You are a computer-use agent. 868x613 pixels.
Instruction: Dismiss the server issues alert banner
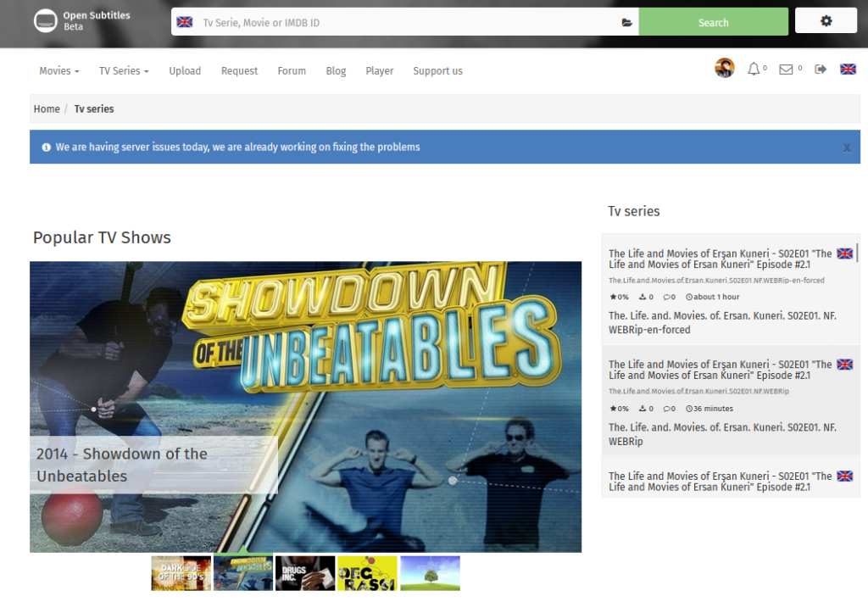tap(846, 148)
